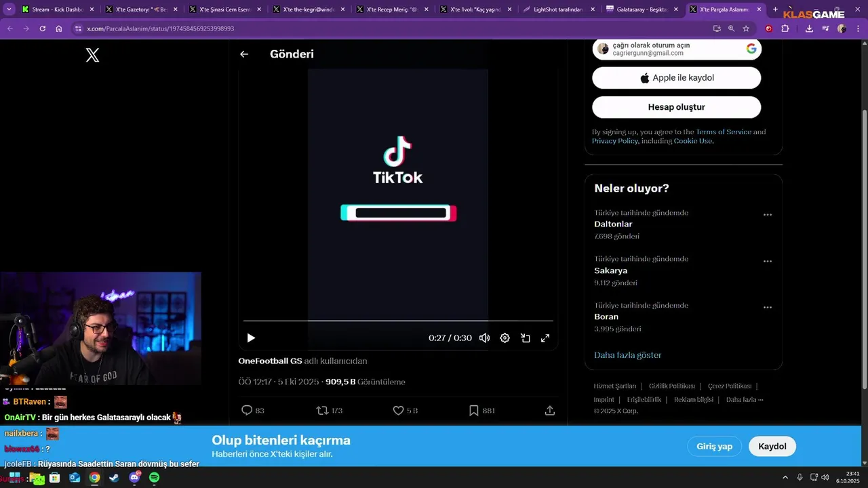This screenshot has width=868, height=488.
Task: Open Chrome menu three dots
Action: [x=858, y=28]
